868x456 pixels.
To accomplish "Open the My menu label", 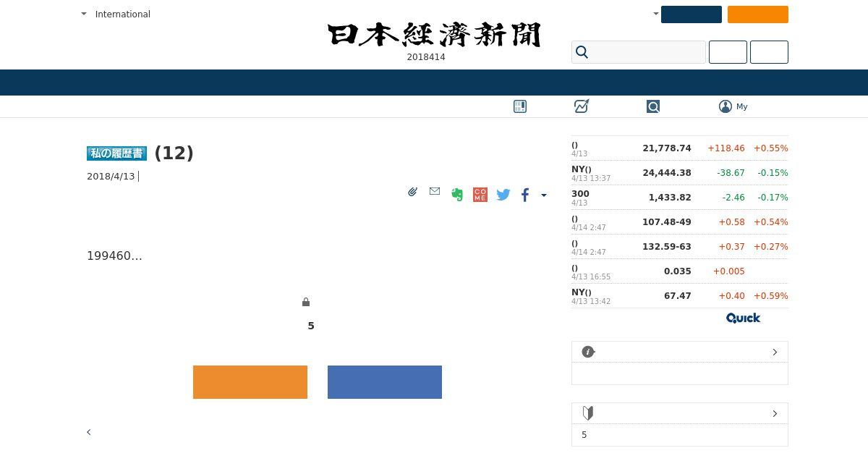I will [x=742, y=106].
